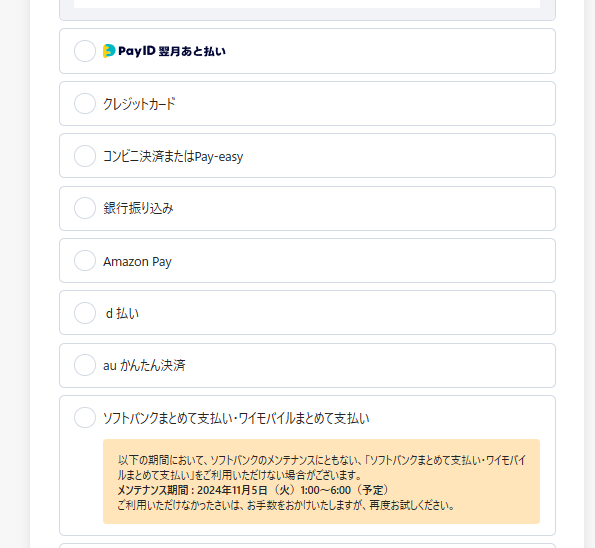The height and width of the screenshot is (548, 595).
Task: Click the メンテナンス期間 bold date line
Action: click(x=253, y=490)
